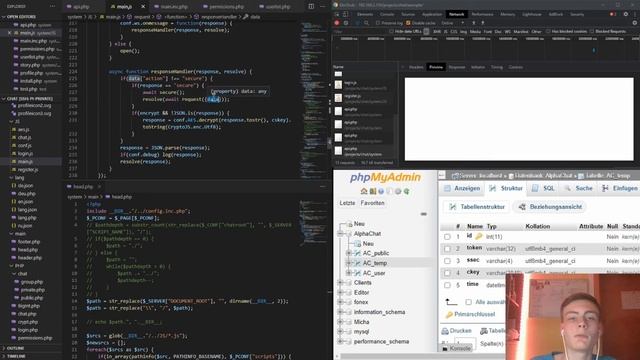Image resolution: width=640 pixels, height=360 pixels.
Task: Close the network request details pane
Action: coord(402,67)
